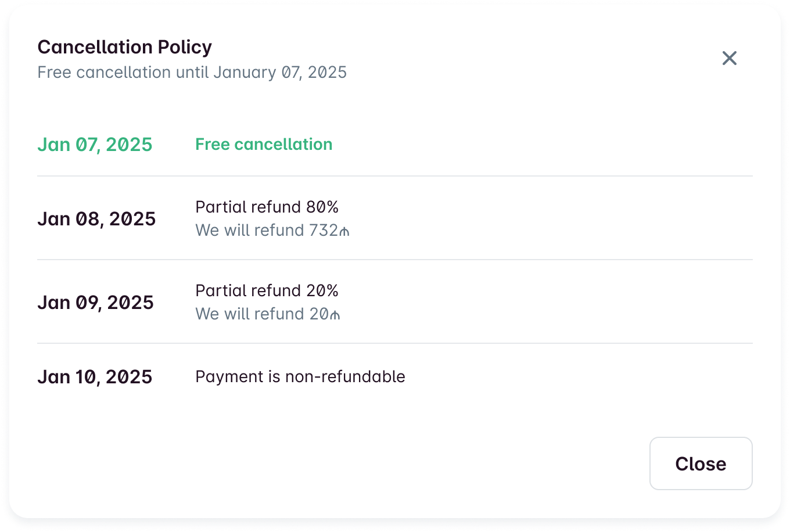Select the Partial refund 80% text
This screenshot has height=532, width=790.
267,207
